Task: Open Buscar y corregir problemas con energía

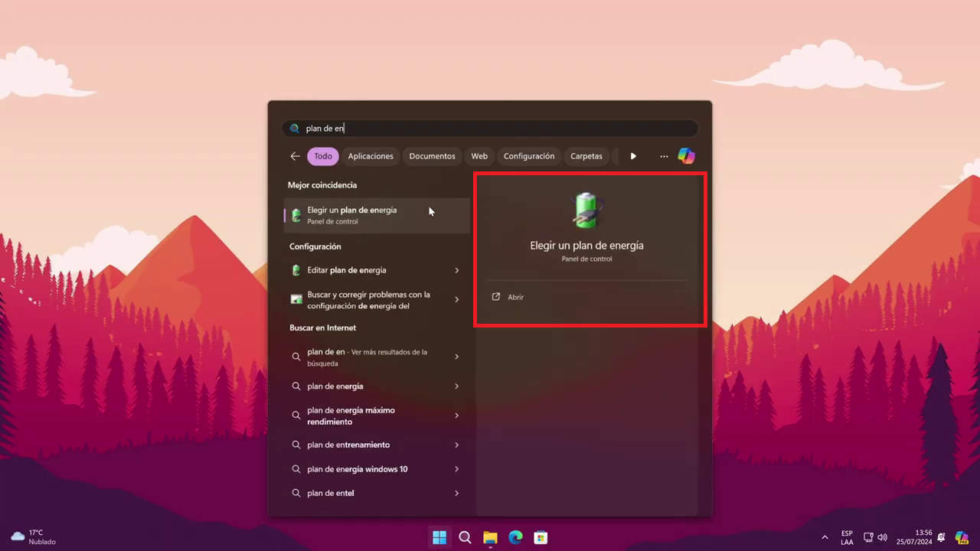Action: 377,300
